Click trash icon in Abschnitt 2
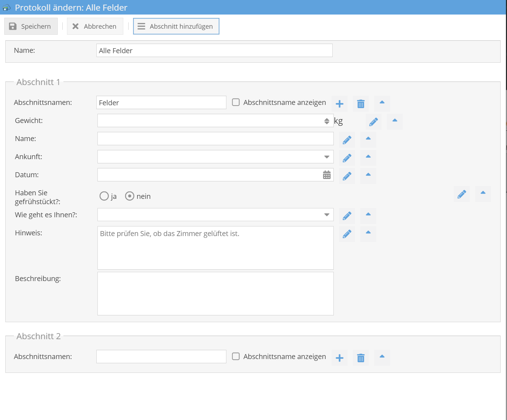 tap(361, 358)
